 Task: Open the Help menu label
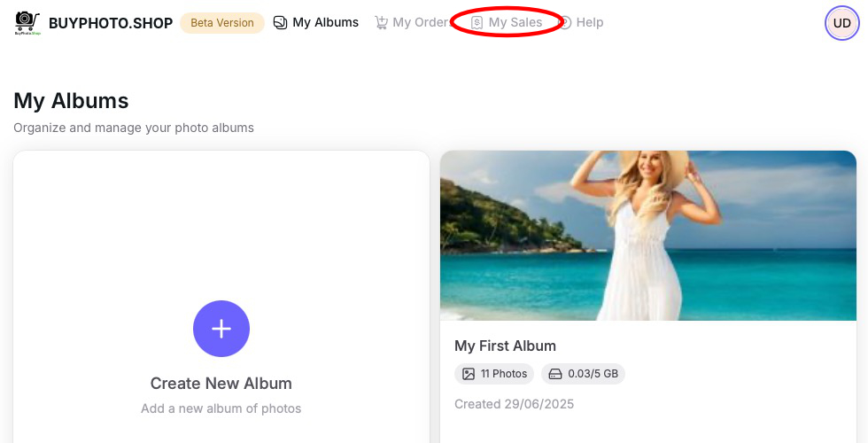tap(590, 23)
